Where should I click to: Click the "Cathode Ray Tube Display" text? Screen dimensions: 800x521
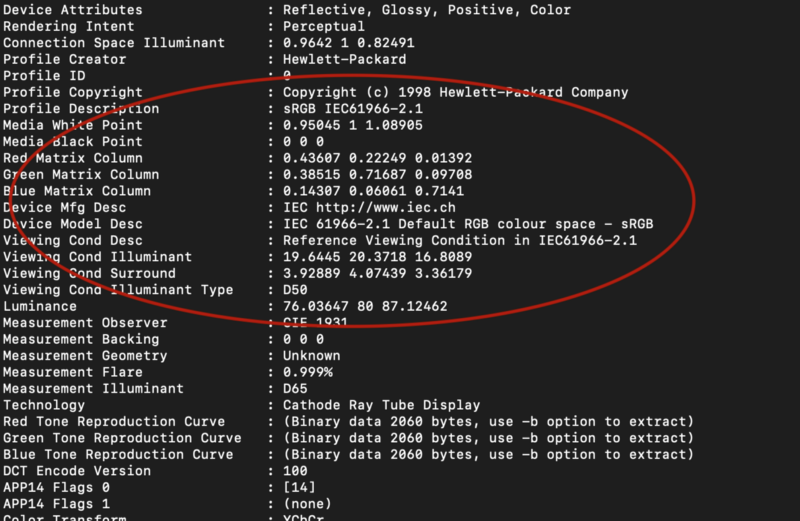click(x=382, y=405)
